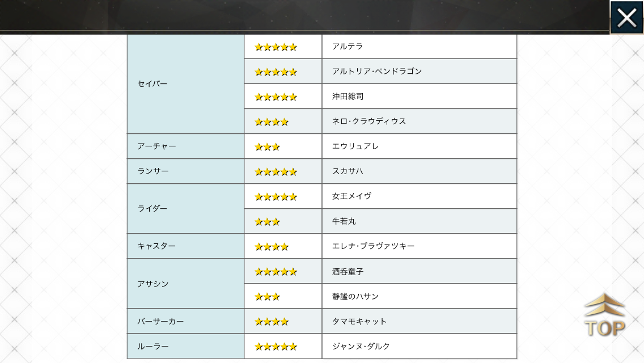Tap the servant name アルトリア・ペンドラゴン
Image resolution: width=644 pixels, height=363 pixels.
(x=377, y=71)
